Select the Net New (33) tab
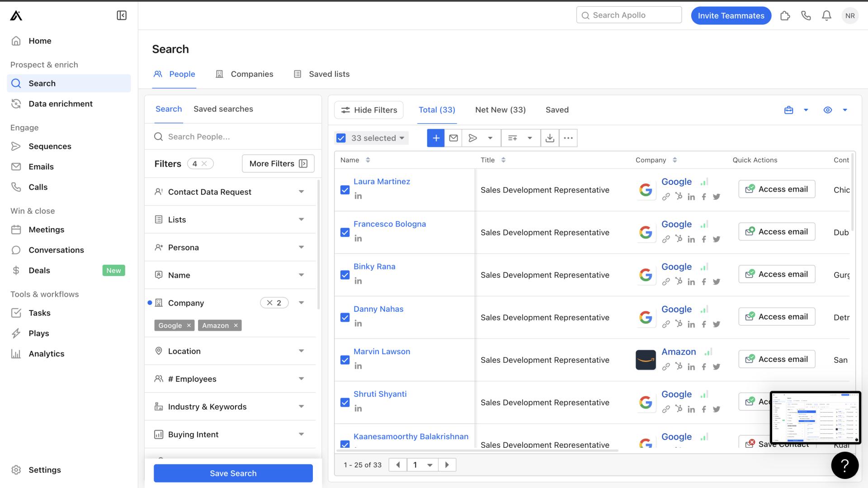868x488 pixels. 500,110
